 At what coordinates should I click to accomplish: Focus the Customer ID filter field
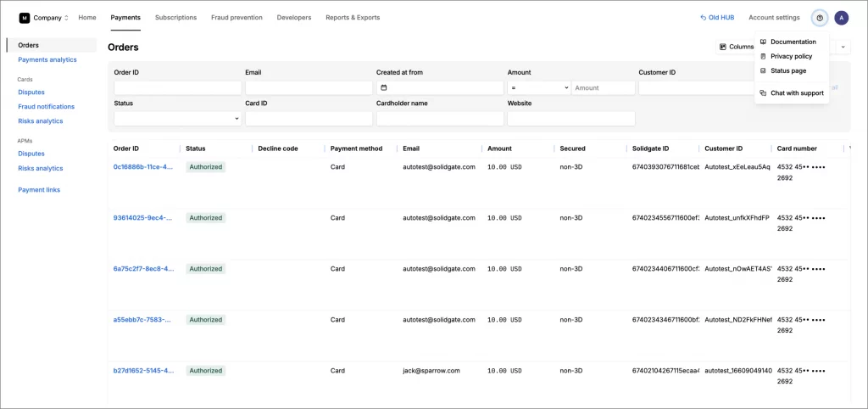(698, 87)
